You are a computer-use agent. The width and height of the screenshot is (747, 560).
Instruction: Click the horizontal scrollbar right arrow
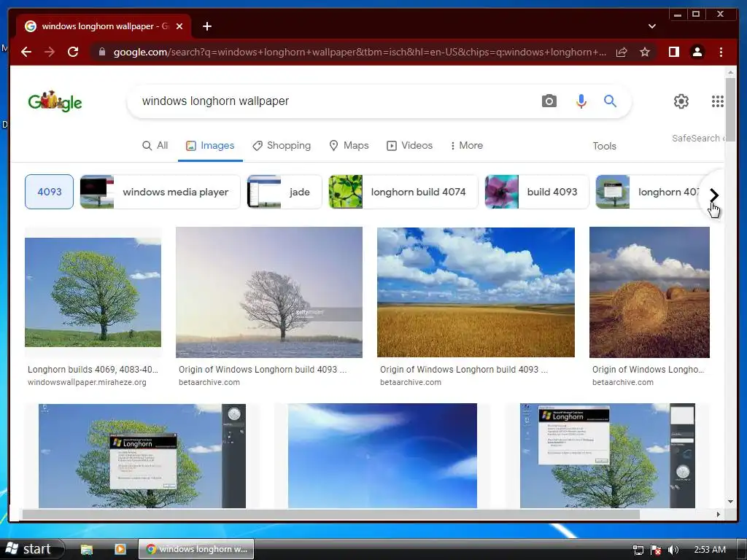719,514
